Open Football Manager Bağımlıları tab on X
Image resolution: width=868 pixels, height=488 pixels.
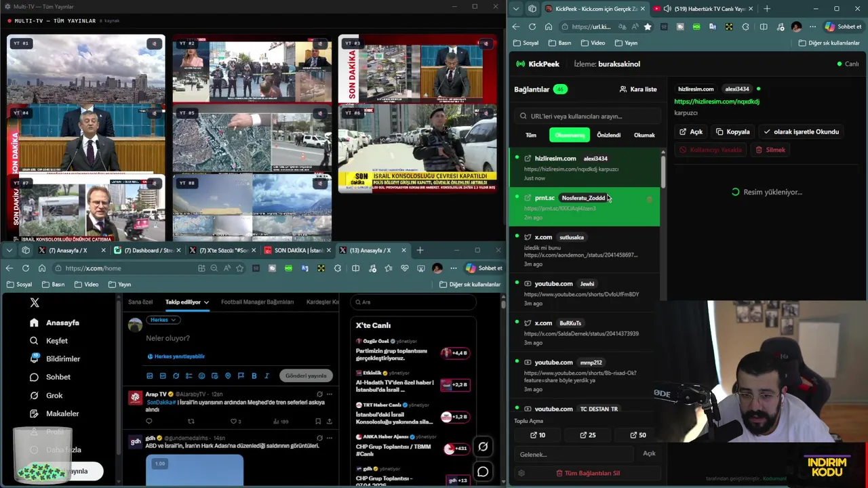pos(257,302)
